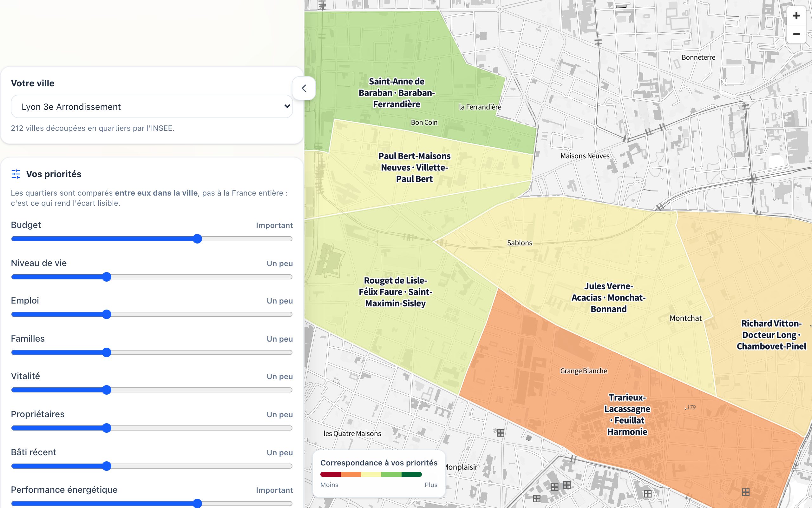
Task: Adjust the Niveau de vie slider
Action: 152,277
